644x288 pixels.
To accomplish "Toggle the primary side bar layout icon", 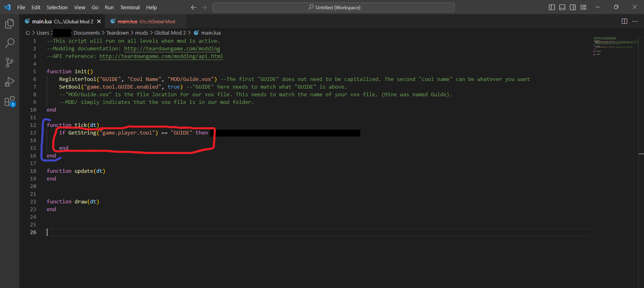I will [x=552, y=7].
